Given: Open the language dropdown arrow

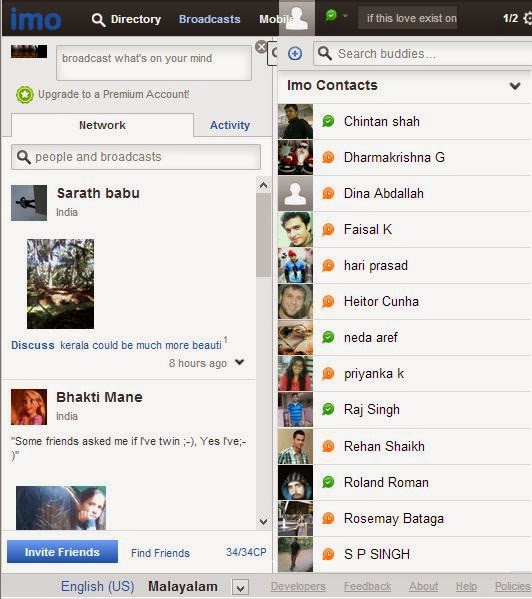Looking at the screenshot, I should click(x=240, y=588).
